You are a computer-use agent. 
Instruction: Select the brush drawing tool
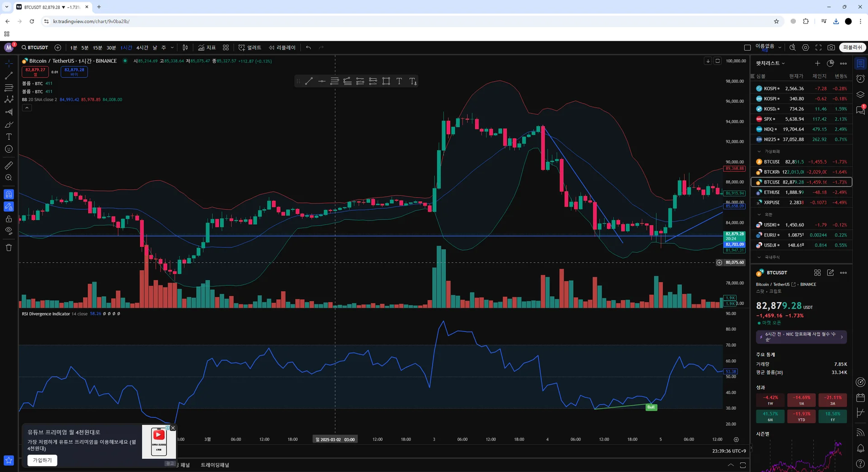[9, 124]
